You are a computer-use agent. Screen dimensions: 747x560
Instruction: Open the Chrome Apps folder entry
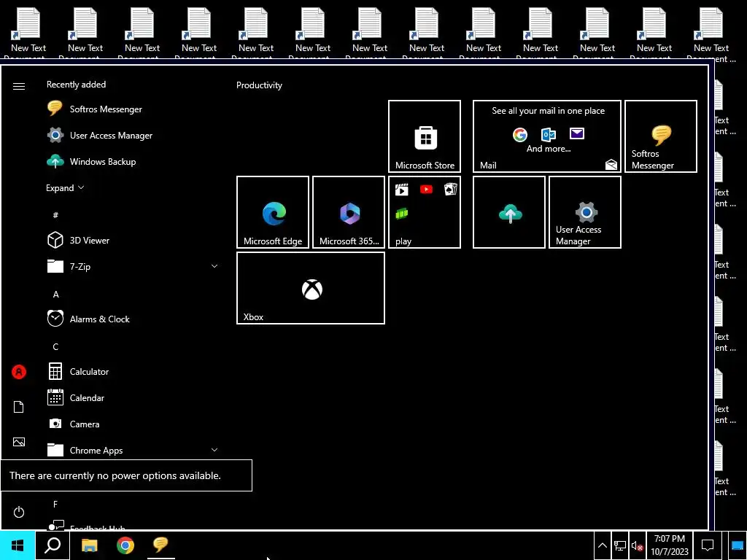(x=133, y=450)
